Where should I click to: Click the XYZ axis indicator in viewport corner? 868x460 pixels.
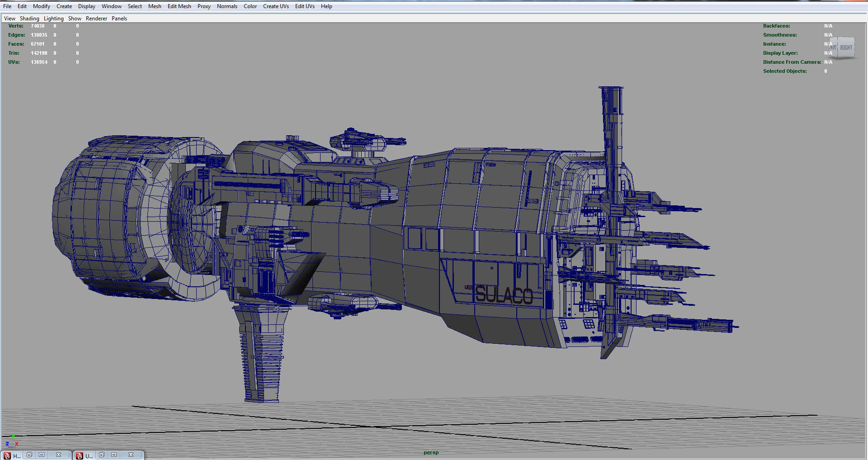click(x=12, y=442)
